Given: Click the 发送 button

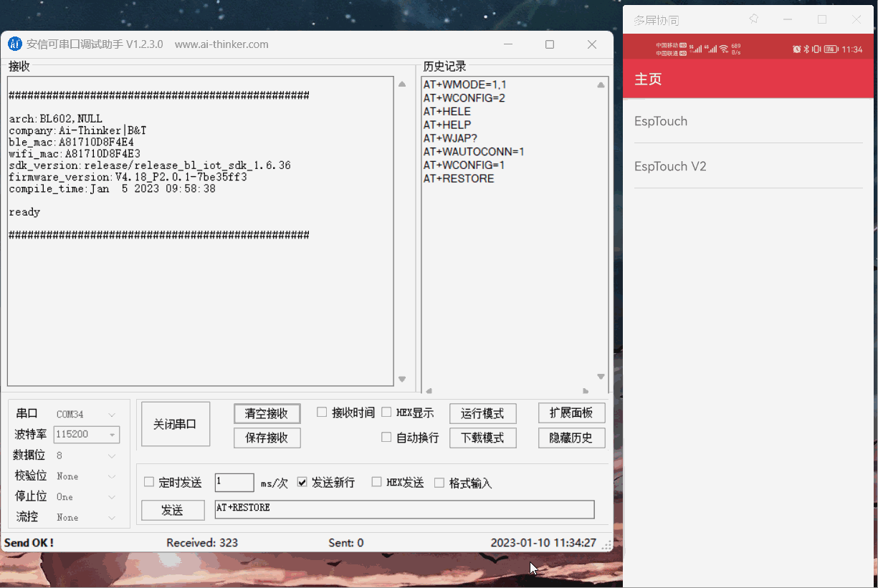Looking at the screenshot, I should tap(173, 510).
